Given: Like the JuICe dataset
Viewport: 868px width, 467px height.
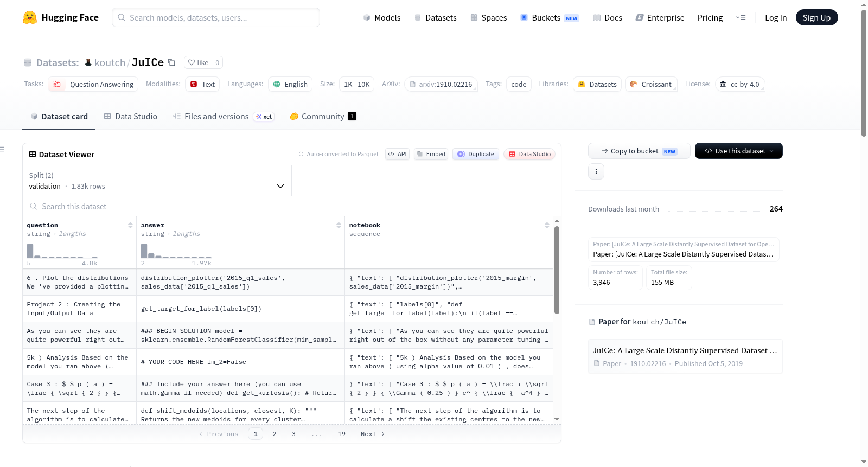Looking at the screenshot, I should [x=198, y=62].
